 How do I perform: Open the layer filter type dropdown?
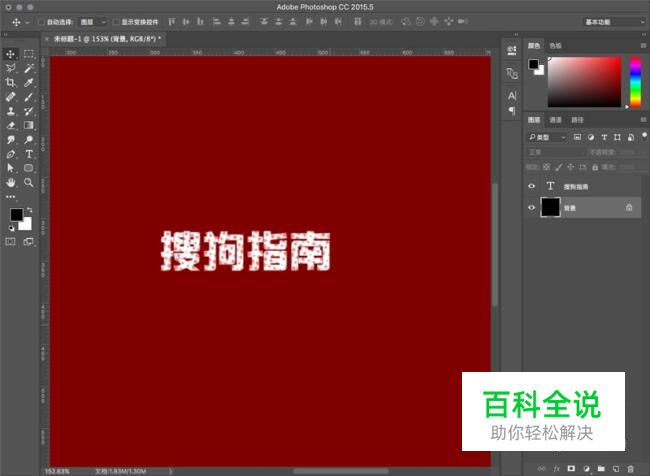[x=547, y=137]
